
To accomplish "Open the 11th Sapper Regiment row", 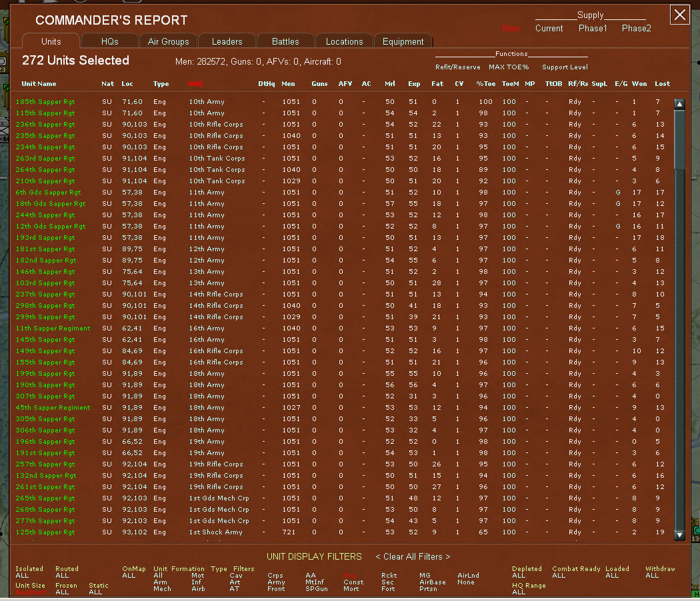I will tap(53, 328).
